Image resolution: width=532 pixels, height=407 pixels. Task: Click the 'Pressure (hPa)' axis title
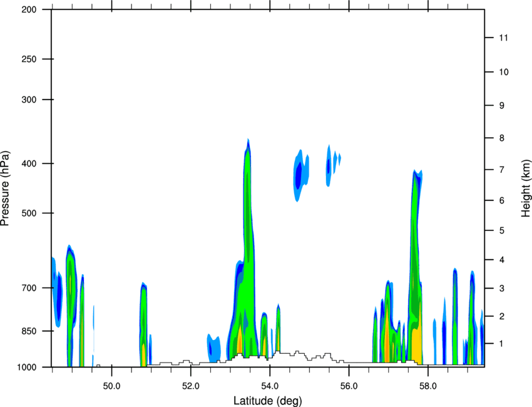5,188
